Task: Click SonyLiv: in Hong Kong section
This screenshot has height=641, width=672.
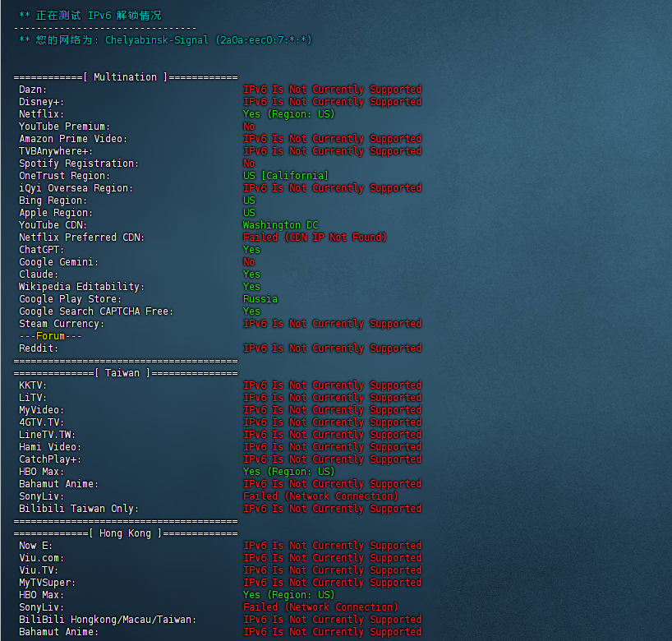Action: click(x=42, y=607)
